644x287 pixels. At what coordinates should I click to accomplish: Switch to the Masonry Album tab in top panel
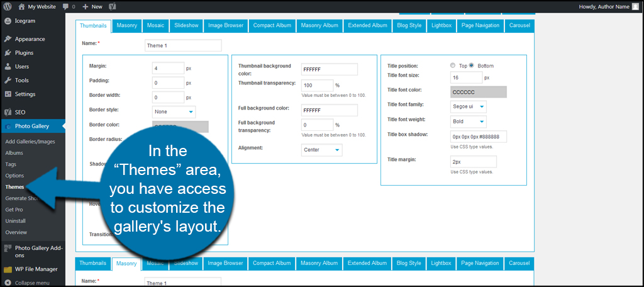pos(319,26)
